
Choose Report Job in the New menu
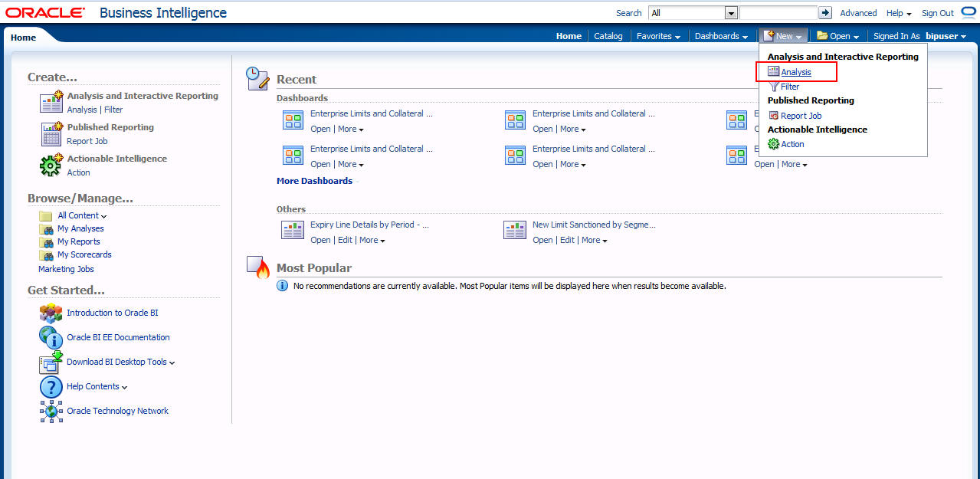tap(801, 116)
